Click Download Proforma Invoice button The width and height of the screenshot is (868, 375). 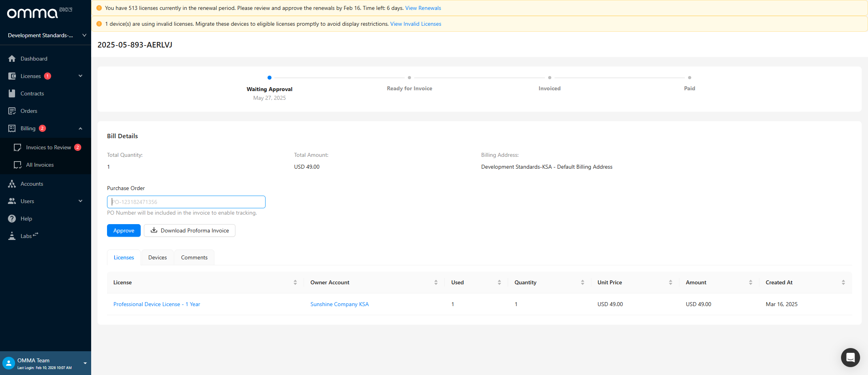tap(189, 230)
